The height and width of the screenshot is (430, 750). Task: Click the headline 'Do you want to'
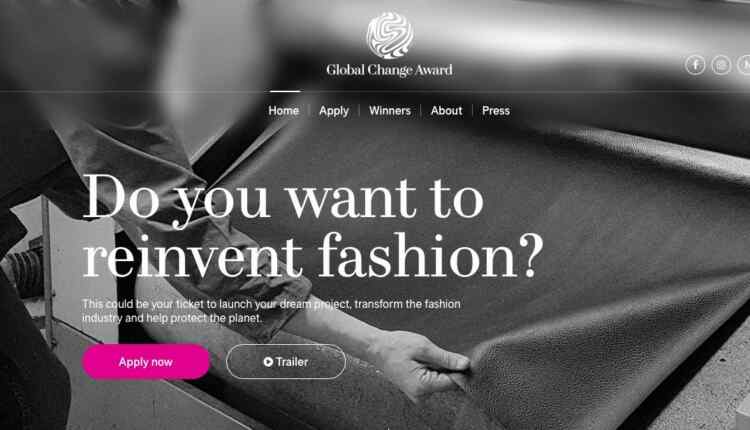[x=283, y=198]
